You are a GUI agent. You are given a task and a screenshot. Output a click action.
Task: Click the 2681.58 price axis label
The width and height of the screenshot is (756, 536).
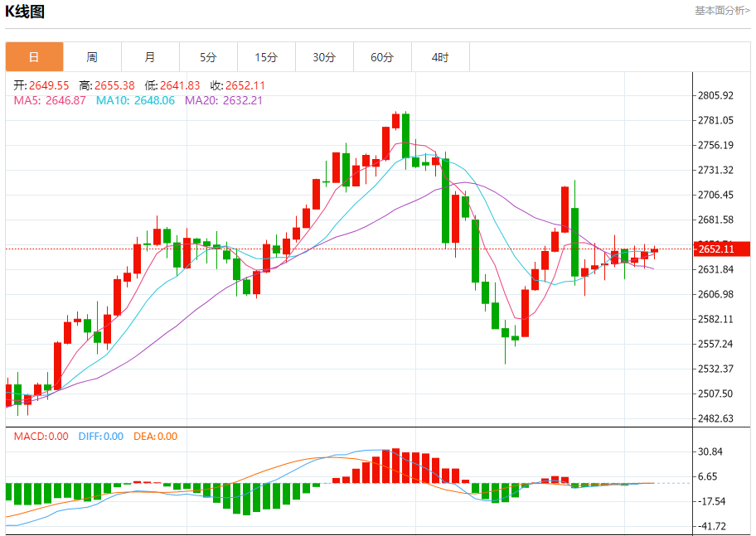[x=715, y=220]
